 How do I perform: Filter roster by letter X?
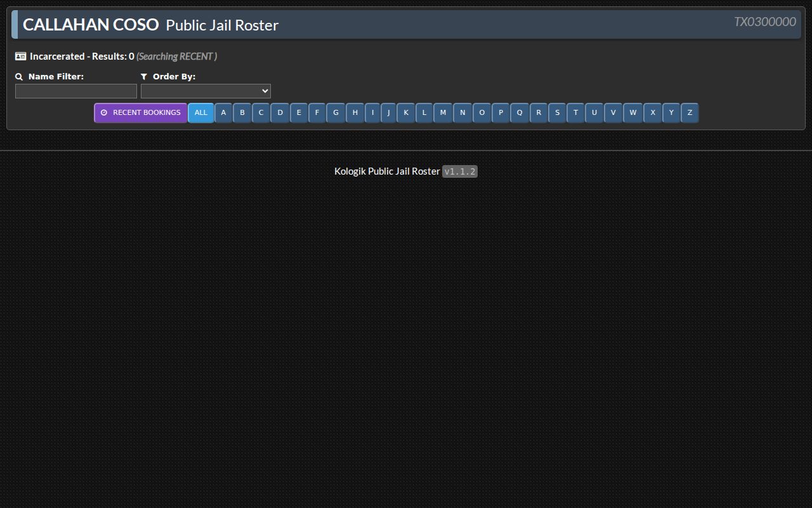pos(653,113)
